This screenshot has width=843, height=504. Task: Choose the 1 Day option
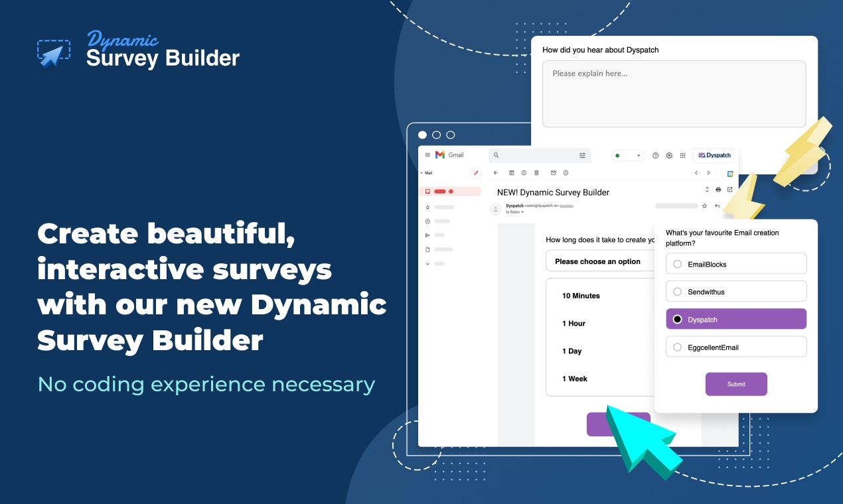point(572,351)
